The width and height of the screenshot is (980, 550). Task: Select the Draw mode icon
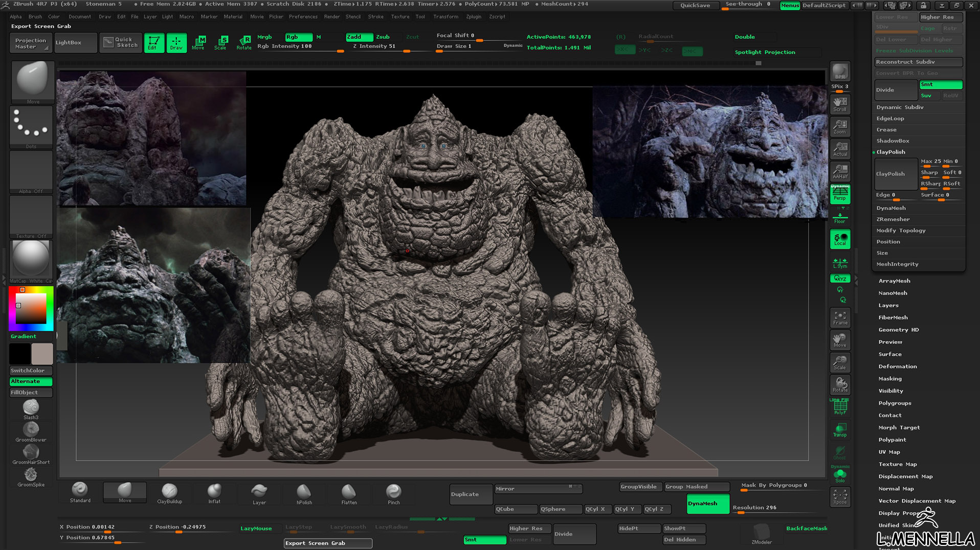coord(176,42)
